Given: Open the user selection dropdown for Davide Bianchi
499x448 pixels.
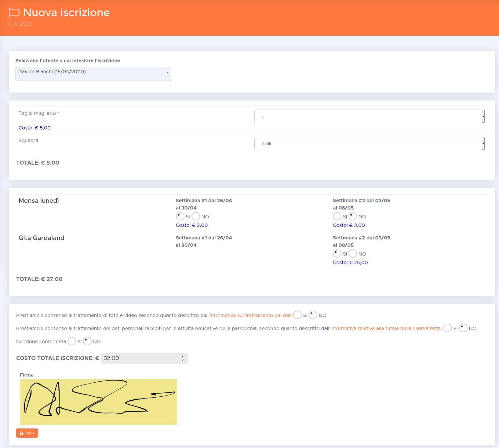Looking at the screenshot, I should tap(93, 74).
